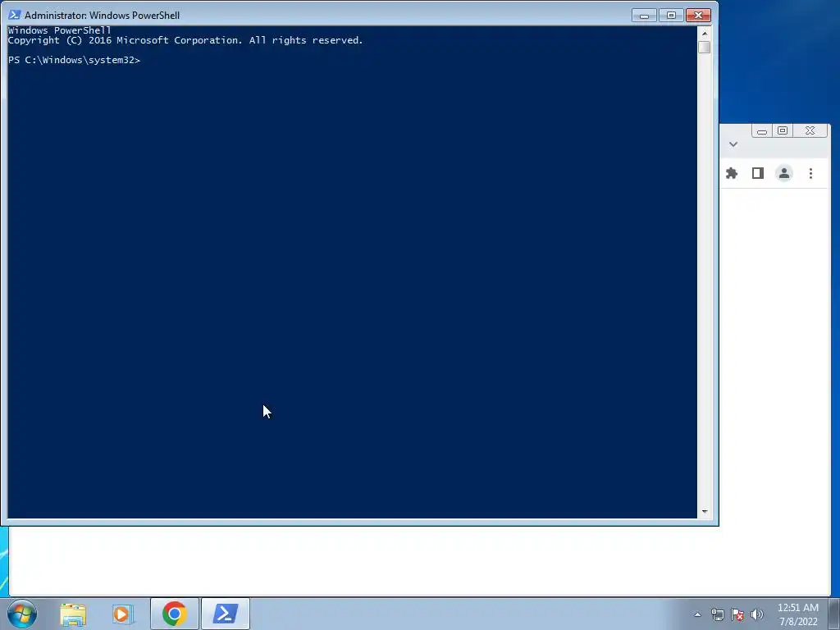Minimize the Chrome window
Image resolution: width=840 pixels, height=630 pixels.
(x=762, y=130)
